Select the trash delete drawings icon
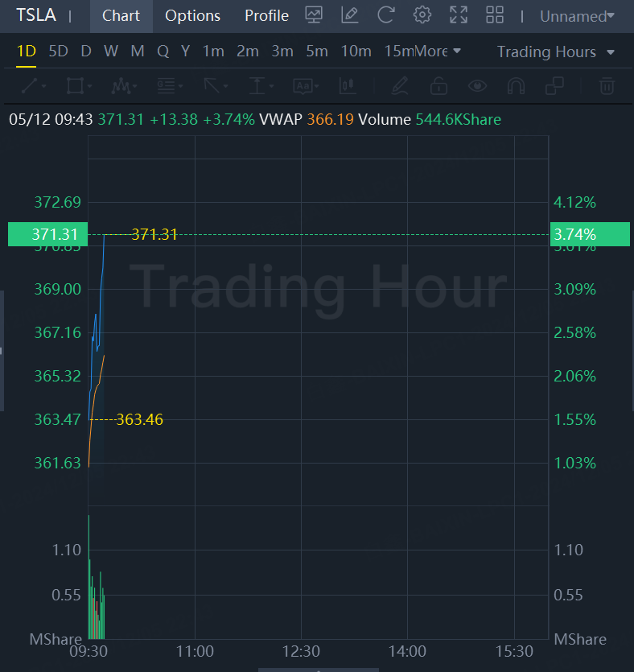This screenshot has width=634, height=672. pos(608,85)
